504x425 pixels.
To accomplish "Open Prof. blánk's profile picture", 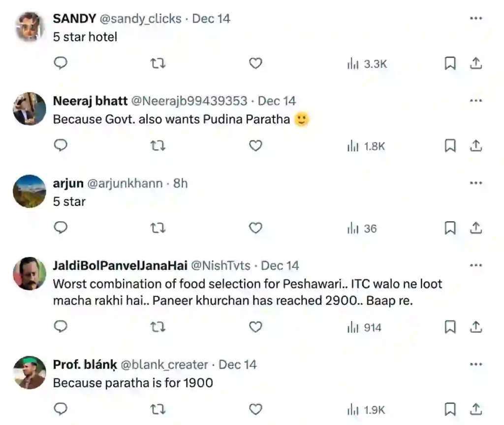I will pos(30,372).
